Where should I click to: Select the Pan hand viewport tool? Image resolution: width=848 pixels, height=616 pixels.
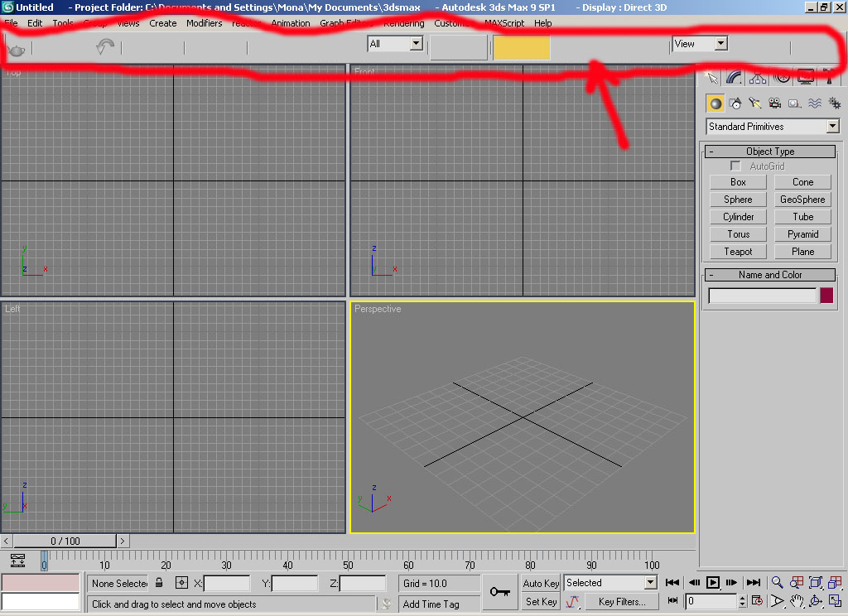click(x=797, y=601)
